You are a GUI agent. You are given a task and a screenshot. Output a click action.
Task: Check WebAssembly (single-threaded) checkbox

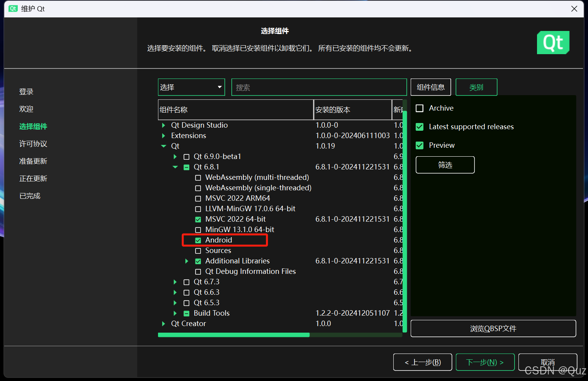point(198,188)
